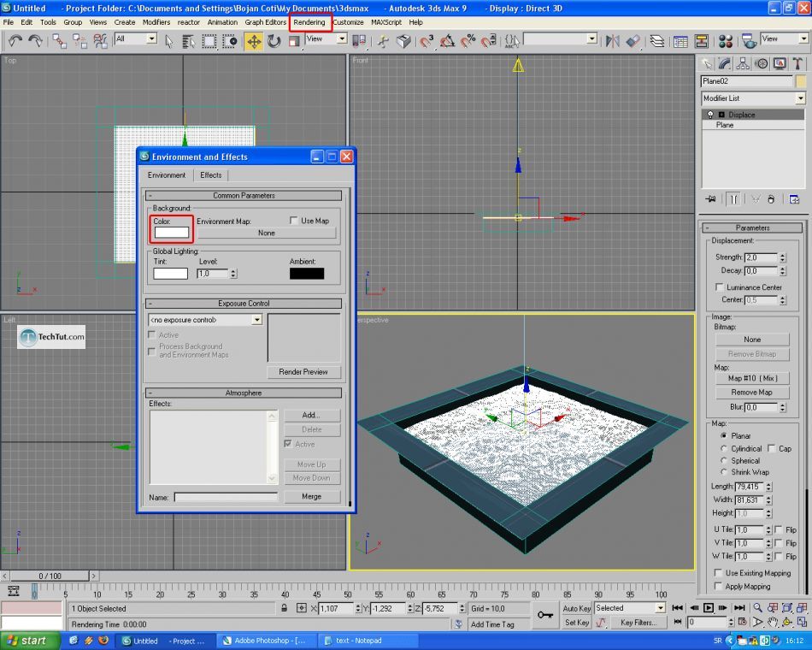Enable the Use Map checkbox

point(294,221)
